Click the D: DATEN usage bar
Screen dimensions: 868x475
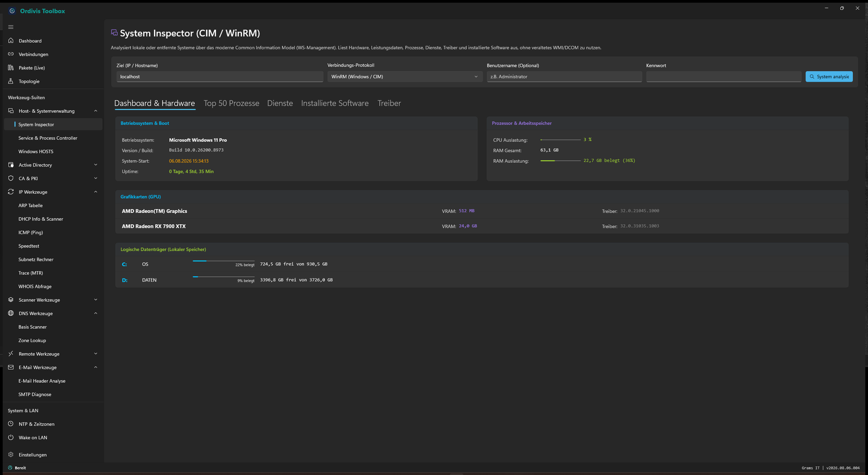(x=224, y=277)
